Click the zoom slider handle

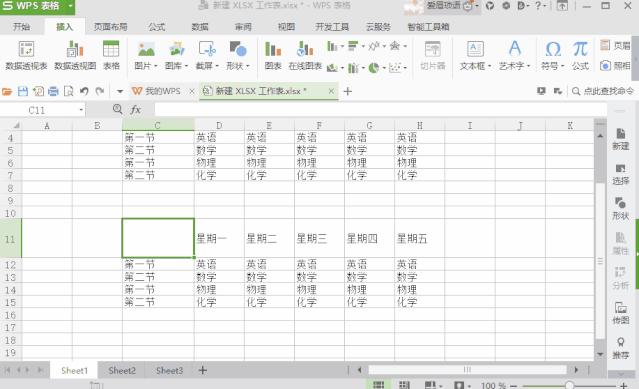point(569,385)
